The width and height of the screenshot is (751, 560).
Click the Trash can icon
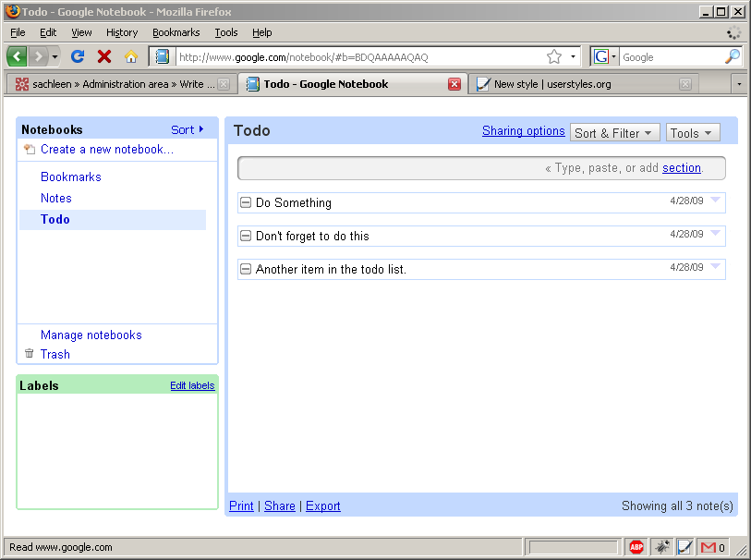tap(30, 354)
